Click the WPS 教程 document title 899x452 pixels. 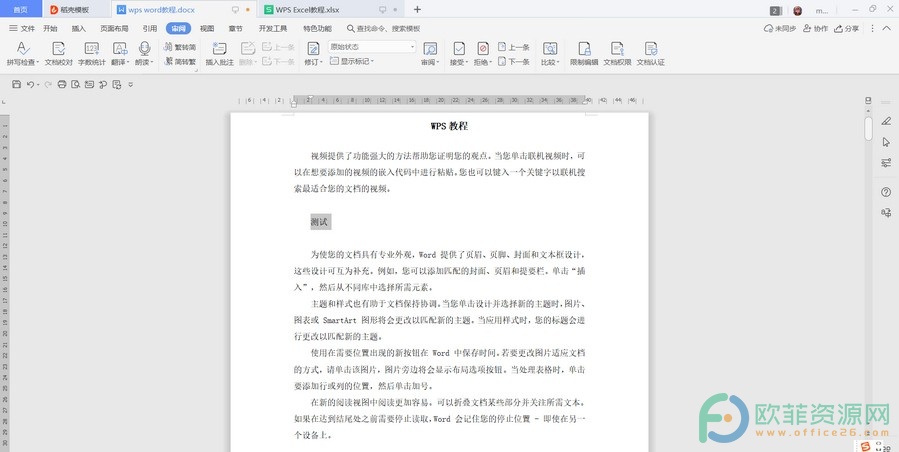click(450, 126)
